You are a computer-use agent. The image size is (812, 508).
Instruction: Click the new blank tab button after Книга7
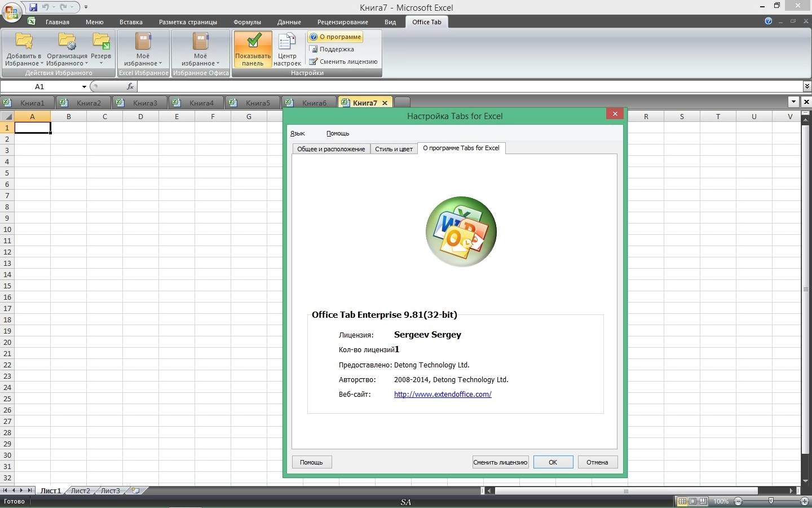click(402, 103)
